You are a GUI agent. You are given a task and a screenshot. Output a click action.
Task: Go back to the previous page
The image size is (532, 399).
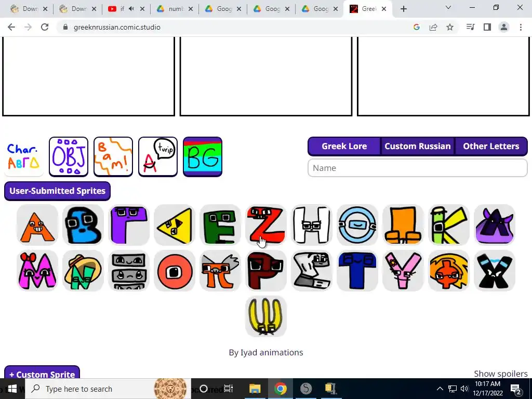tap(11, 27)
